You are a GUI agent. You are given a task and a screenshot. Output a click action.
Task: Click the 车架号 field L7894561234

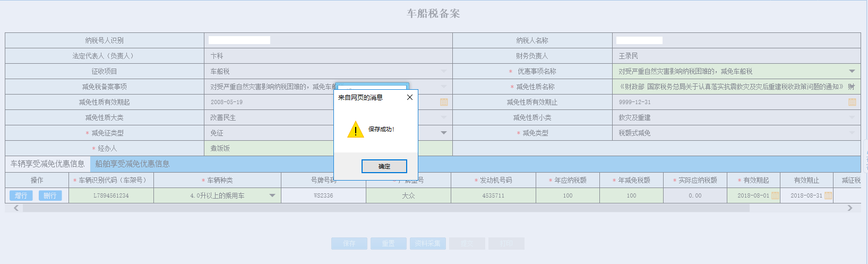[x=111, y=195]
